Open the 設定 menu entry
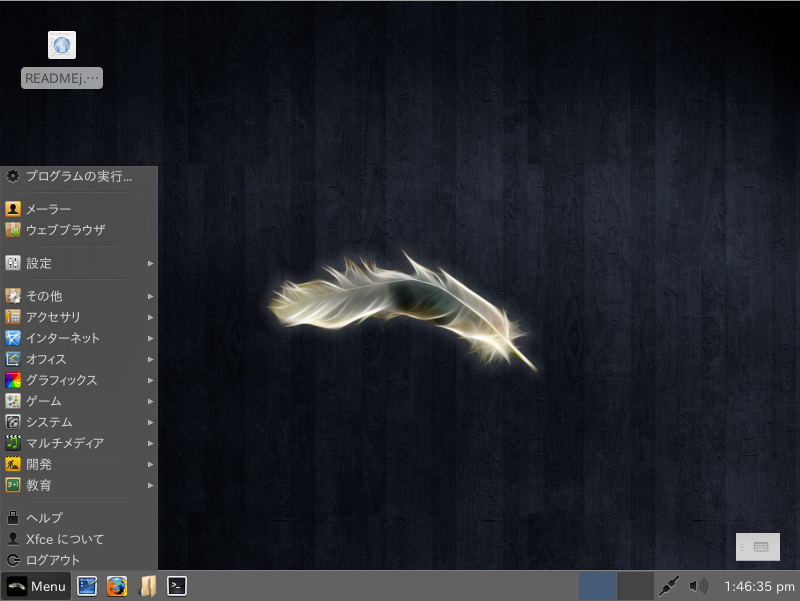Screen dimensions: 800x601 79,263
